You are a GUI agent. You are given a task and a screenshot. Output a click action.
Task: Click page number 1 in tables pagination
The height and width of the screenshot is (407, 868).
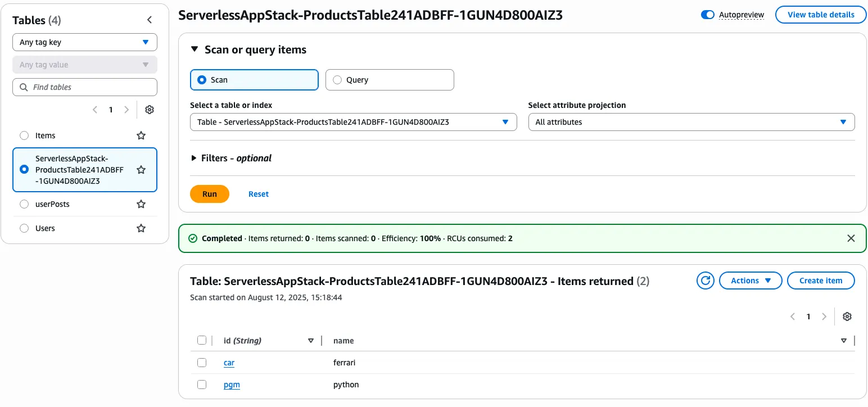[111, 110]
